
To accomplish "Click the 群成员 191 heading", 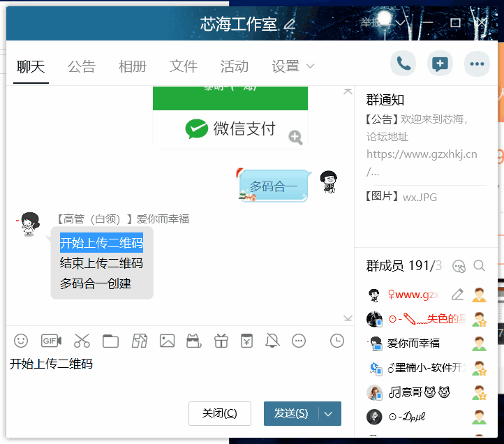I will [x=403, y=266].
